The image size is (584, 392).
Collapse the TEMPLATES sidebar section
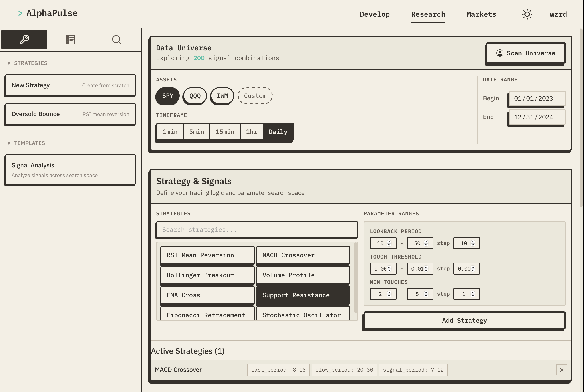coord(9,143)
